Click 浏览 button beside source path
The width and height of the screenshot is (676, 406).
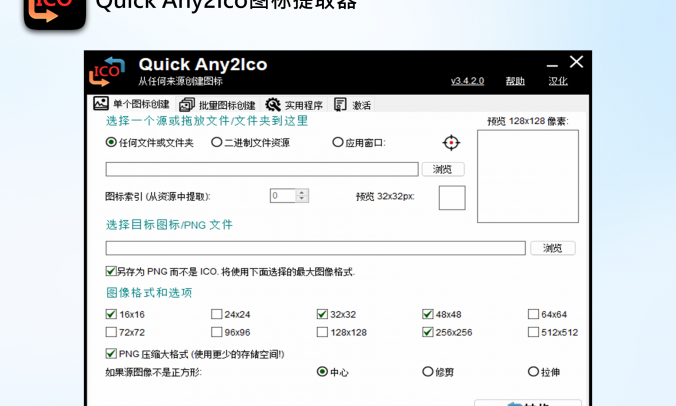[443, 169]
